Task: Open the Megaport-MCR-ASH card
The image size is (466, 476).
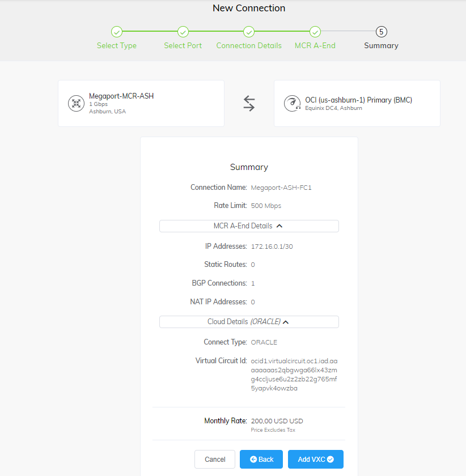Action: click(141, 104)
